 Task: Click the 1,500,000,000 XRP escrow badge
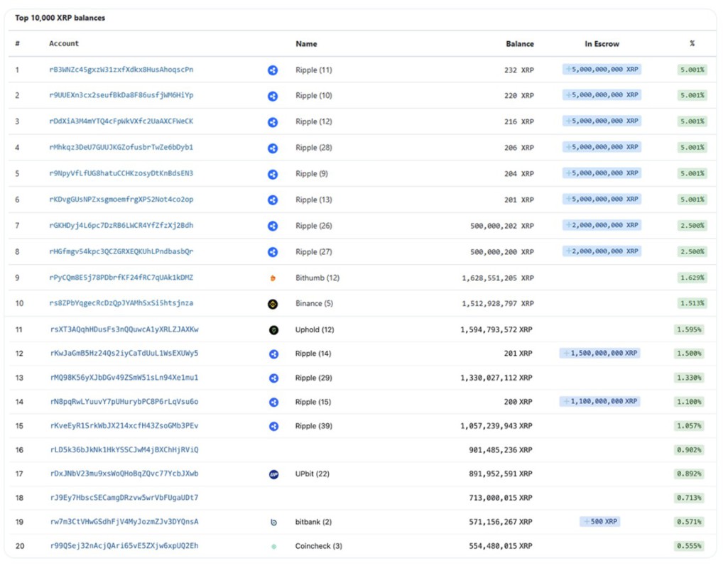point(600,354)
